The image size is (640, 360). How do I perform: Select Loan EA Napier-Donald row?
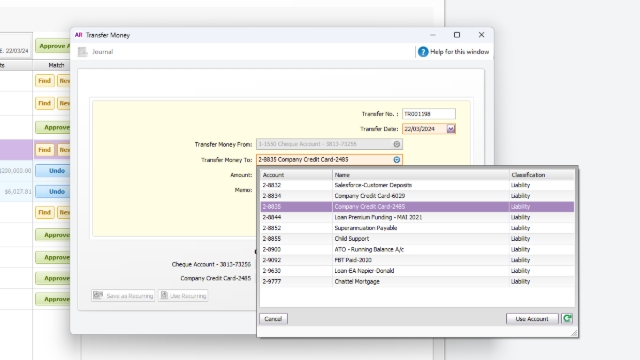coord(417,271)
